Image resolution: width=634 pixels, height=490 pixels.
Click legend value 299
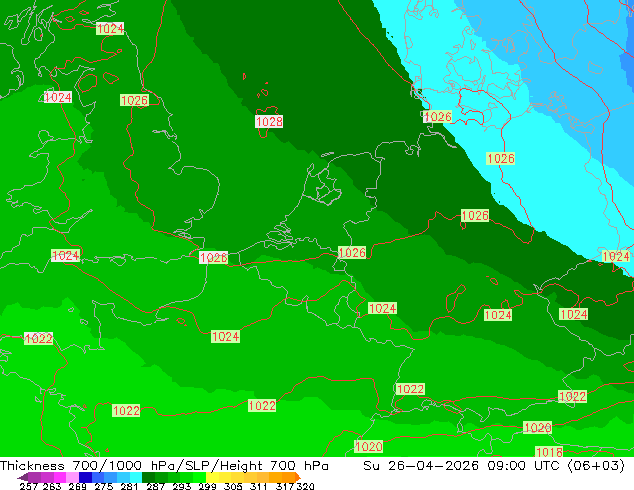pyautogui.click(x=207, y=486)
